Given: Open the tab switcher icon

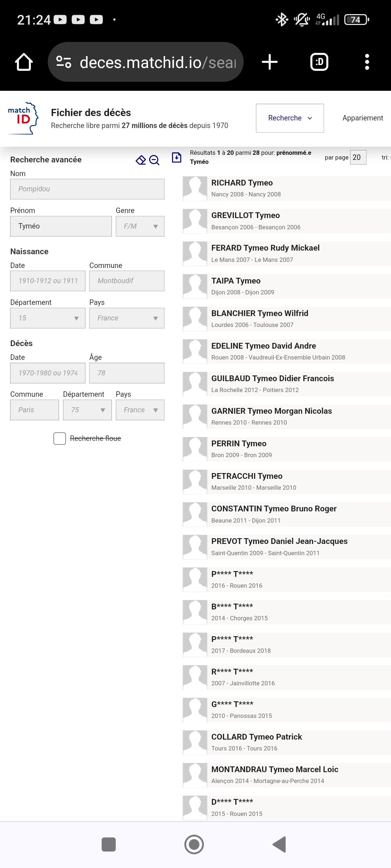Looking at the screenshot, I should (x=319, y=62).
